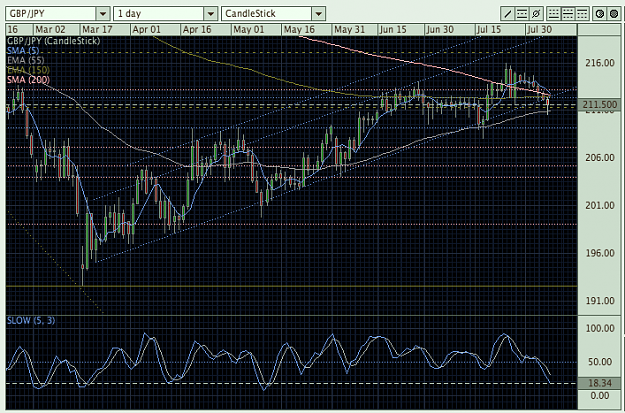Click the 196.00 price axis label
625x413 pixels.
(600, 253)
